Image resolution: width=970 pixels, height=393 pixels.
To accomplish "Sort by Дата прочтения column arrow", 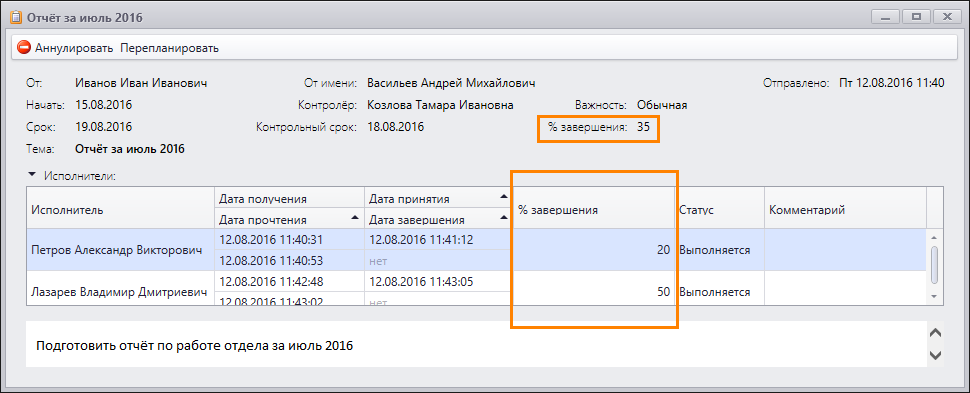I will [354, 218].
